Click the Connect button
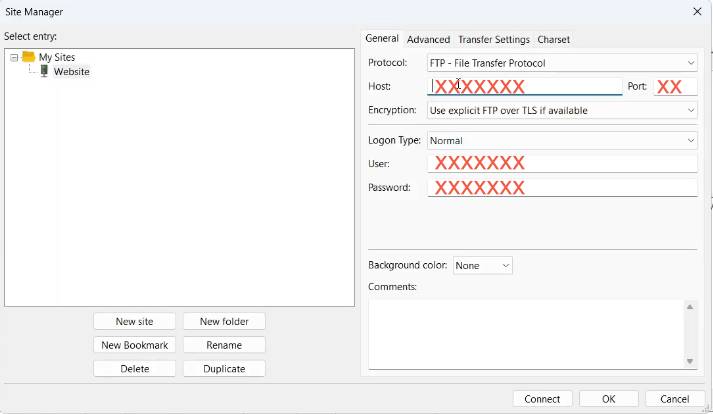The image size is (713, 414). (542, 399)
